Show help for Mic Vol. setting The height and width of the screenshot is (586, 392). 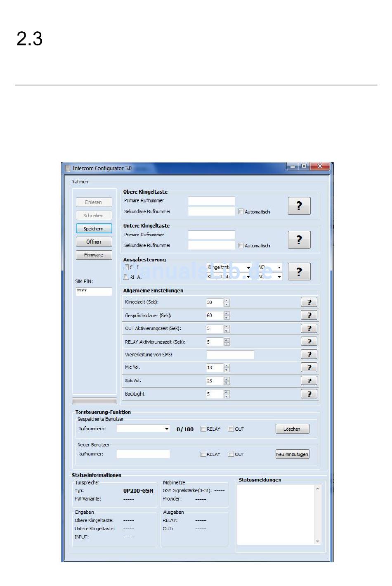309,368
